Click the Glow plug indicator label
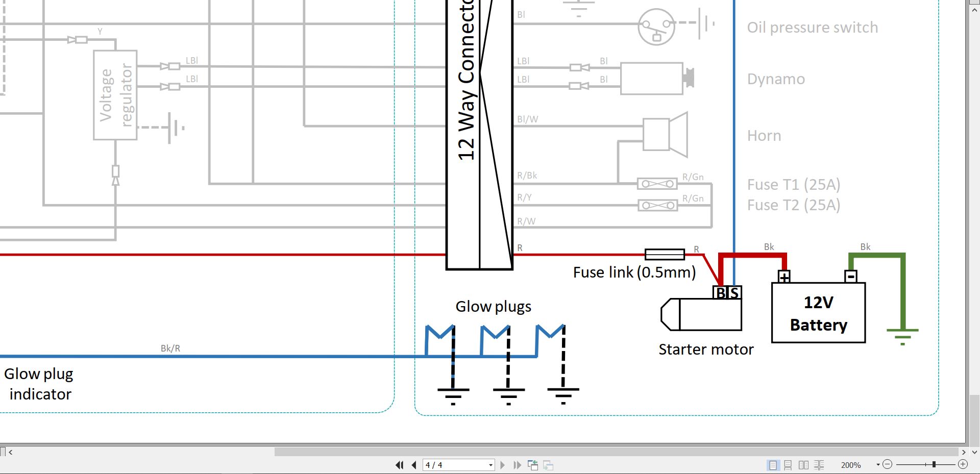Screen dimensions: 980x474 point(39,384)
